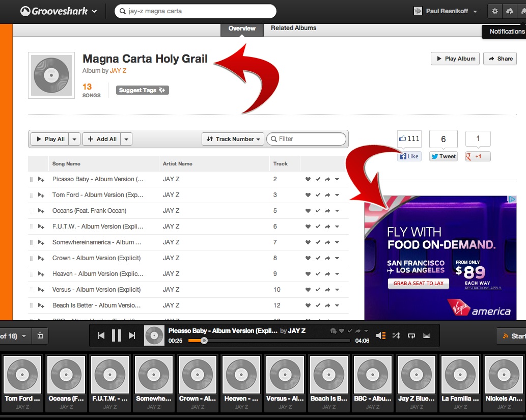This screenshot has height=420, width=526.
Task: Favorite the Tom Ford row with its heart
Action: (308, 195)
